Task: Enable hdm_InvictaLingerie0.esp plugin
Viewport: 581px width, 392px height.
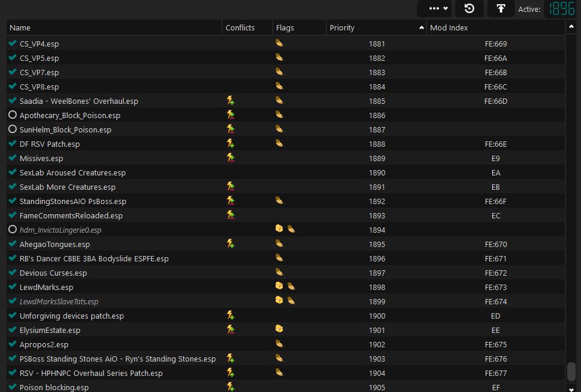Action: pyautogui.click(x=12, y=229)
